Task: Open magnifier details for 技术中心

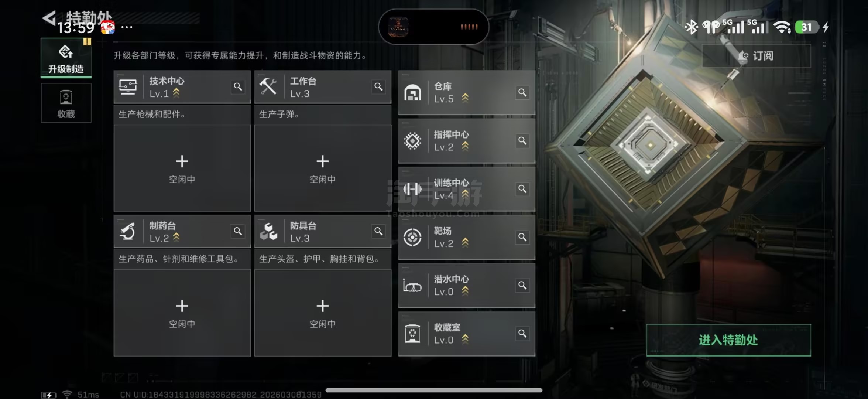Action: pos(238,87)
